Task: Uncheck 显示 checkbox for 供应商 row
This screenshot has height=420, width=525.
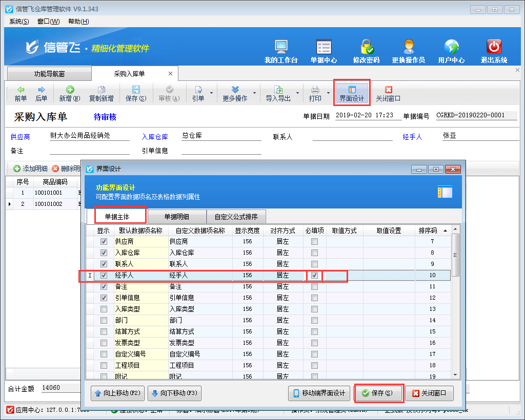Action: tap(104, 241)
